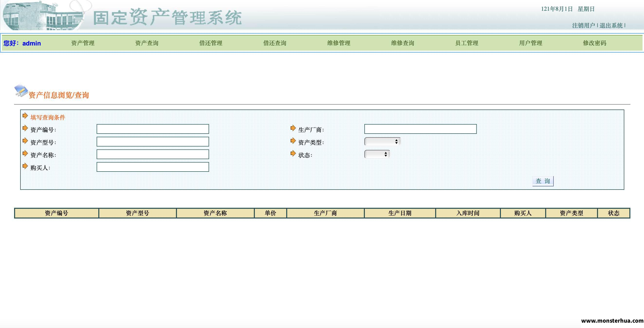Screen dimensions: 644x328
Task: Focus the 资产名称 input field
Action: click(x=153, y=154)
